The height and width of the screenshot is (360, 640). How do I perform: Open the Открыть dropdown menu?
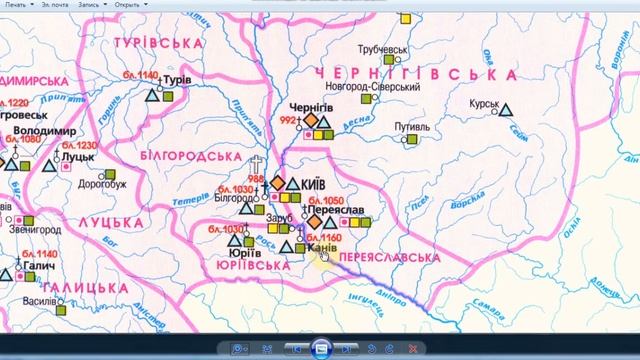[x=131, y=5]
